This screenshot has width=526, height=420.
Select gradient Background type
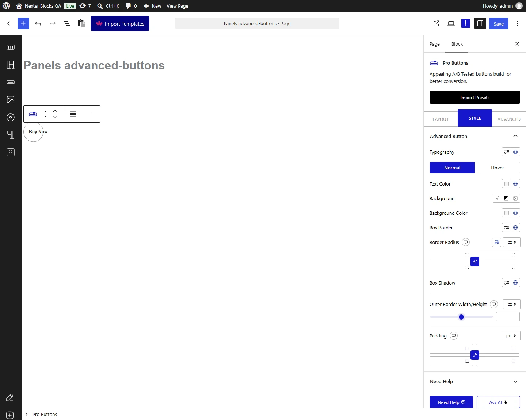tap(506, 198)
